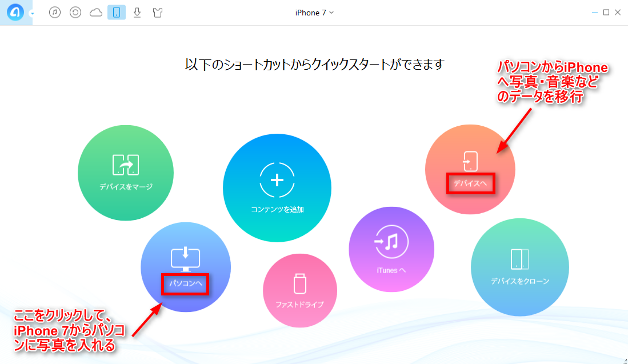Click the デバイスをクローン circle
Image resolution: width=628 pixels, height=364 pixels.
(x=520, y=267)
